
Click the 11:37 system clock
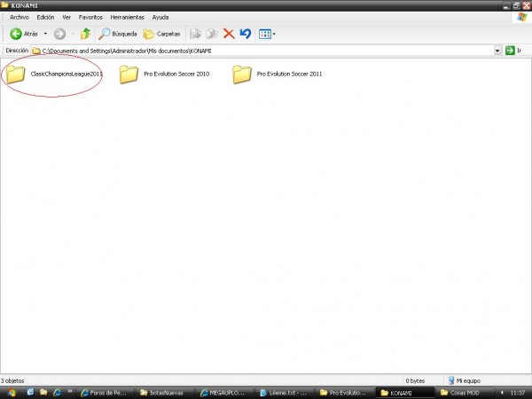518,393
